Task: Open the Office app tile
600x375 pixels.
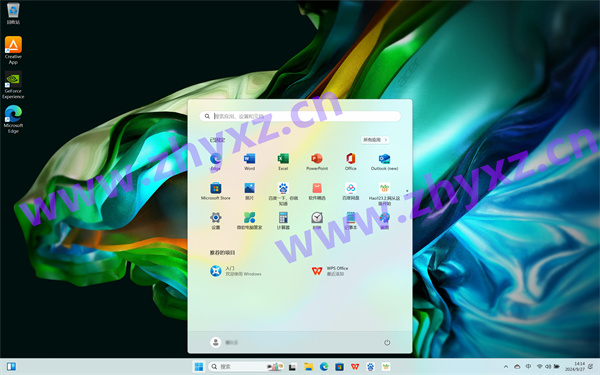Action: [351, 161]
